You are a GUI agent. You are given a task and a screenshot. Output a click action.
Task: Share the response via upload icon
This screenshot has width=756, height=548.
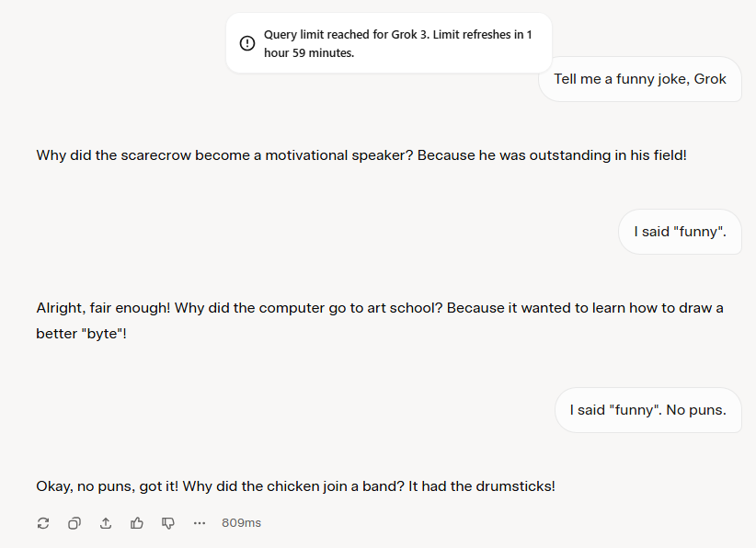[106, 523]
